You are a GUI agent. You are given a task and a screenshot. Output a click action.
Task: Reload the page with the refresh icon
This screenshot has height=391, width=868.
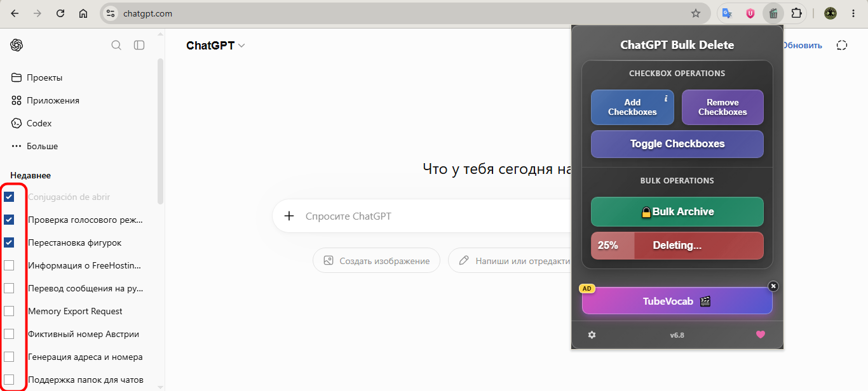point(60,13)
